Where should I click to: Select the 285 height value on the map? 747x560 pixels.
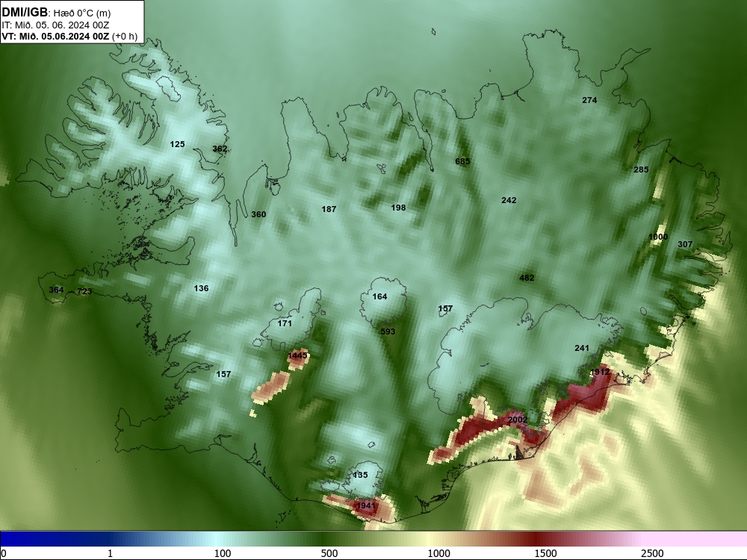click(x=641, y=169)
